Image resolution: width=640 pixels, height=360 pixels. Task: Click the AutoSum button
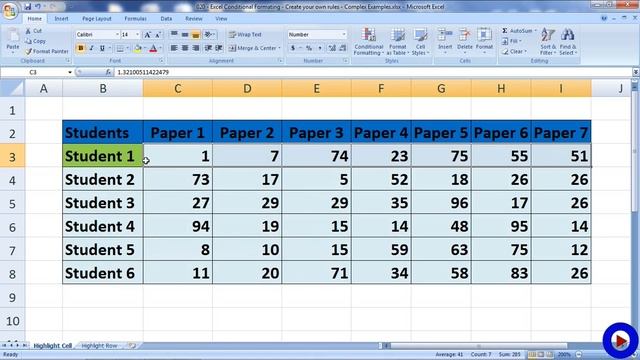pyautogui.click(x=518, y=31)
